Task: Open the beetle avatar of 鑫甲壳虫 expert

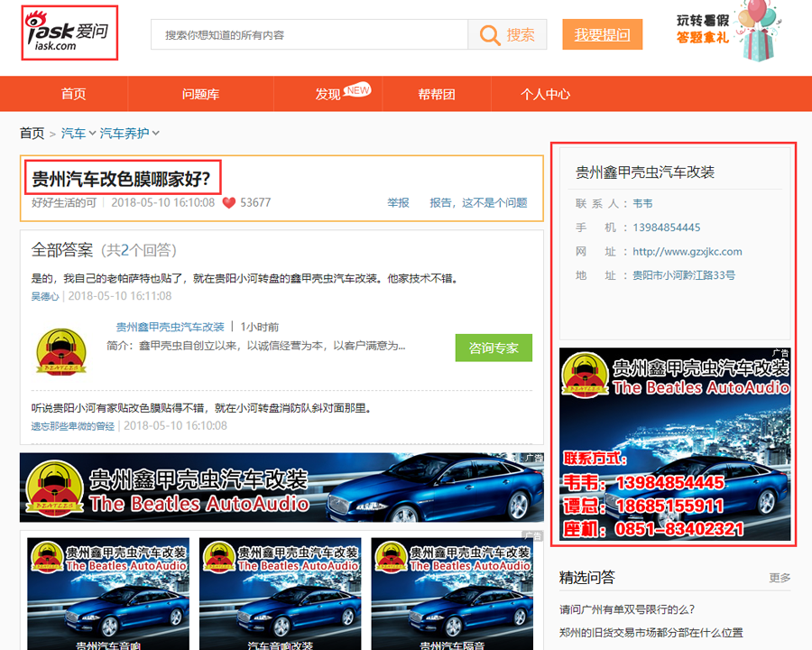Action: (61, 351)
